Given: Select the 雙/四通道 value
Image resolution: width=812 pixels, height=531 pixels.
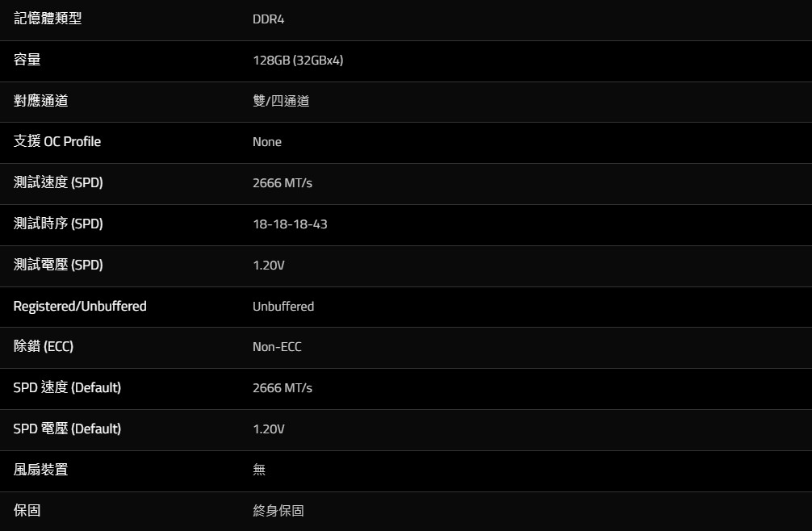Looking at the screenshot, I should pos(281,102).
